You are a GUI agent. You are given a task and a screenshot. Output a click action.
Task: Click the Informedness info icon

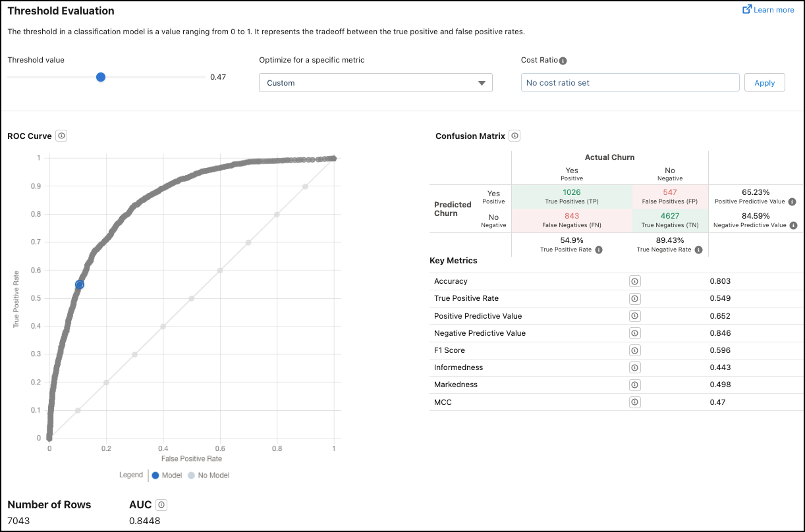click(634, 367)
